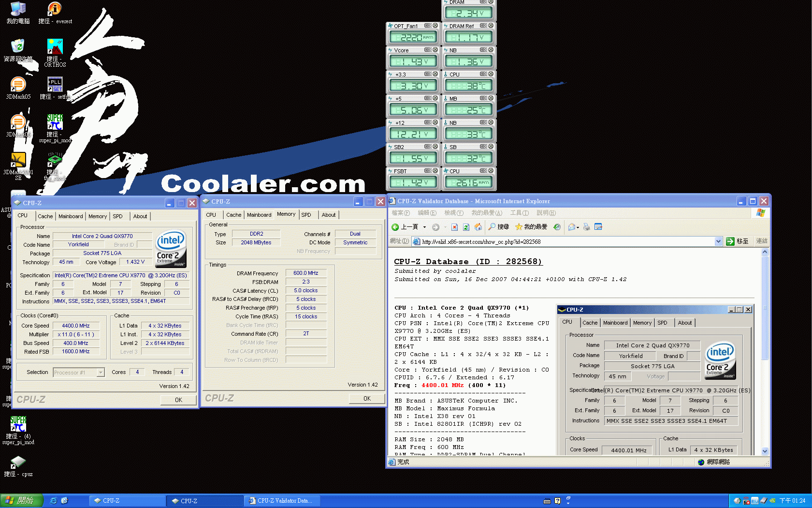Screen dimensions: 812x508
Task: Click the Forward arrow in Internet Explorer
Action: [x=435, y=227]
